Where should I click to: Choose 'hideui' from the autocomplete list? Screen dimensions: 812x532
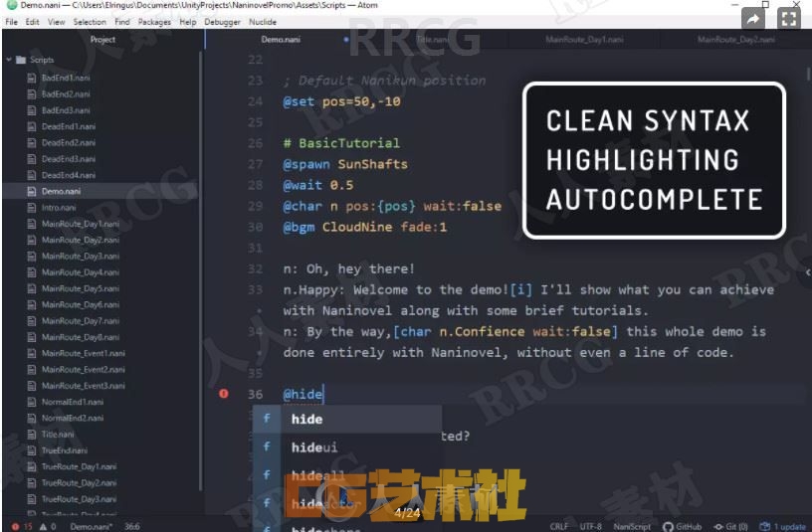(x=347, y=447)
